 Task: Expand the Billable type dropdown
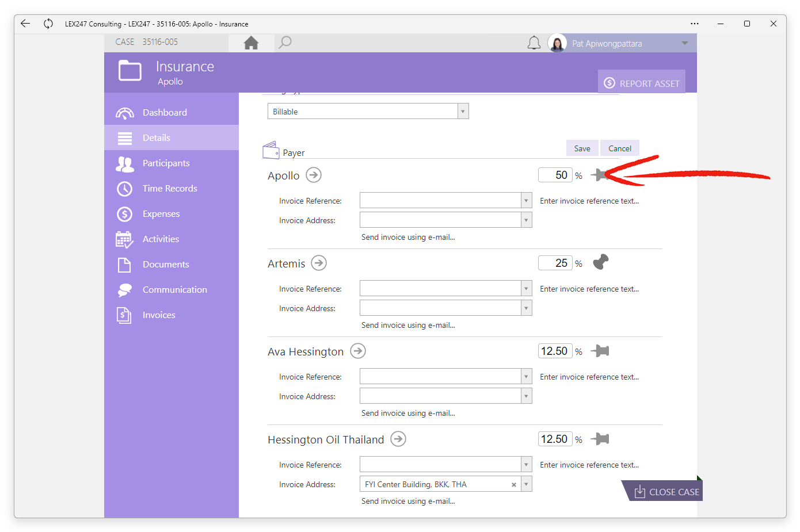pos(463,112)
